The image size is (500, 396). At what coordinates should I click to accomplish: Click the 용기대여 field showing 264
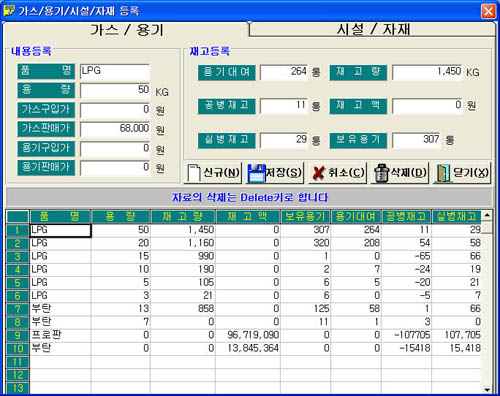tap(284, 72)
